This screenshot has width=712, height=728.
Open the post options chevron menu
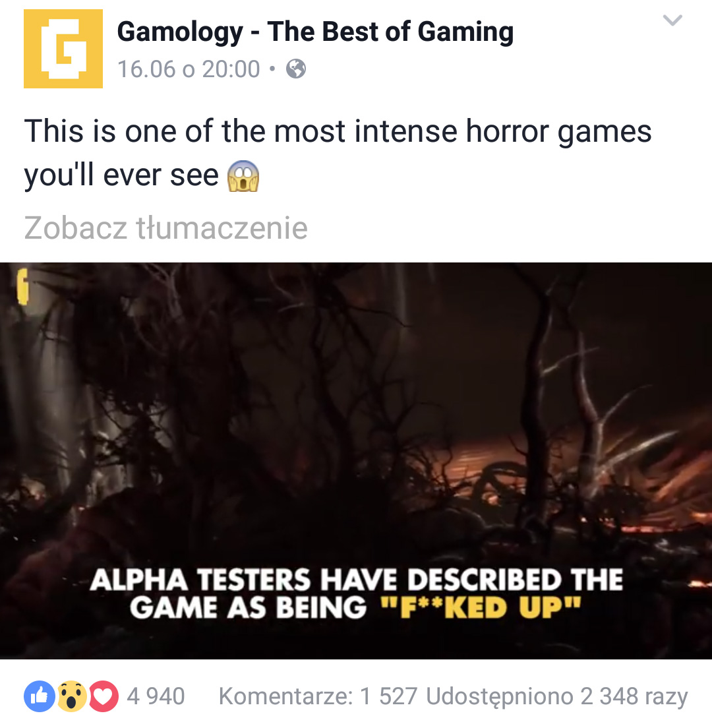672,20
